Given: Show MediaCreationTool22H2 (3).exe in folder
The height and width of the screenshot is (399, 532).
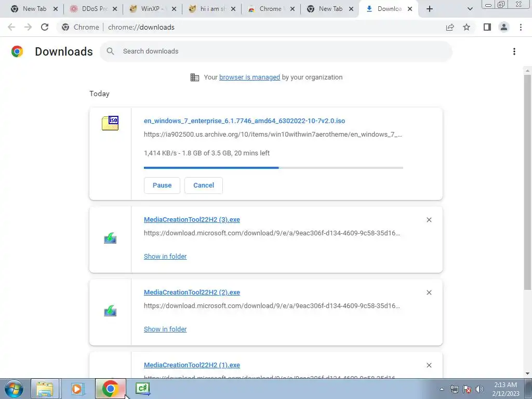Looking at the screenshot, I should (x=165, y=257).
